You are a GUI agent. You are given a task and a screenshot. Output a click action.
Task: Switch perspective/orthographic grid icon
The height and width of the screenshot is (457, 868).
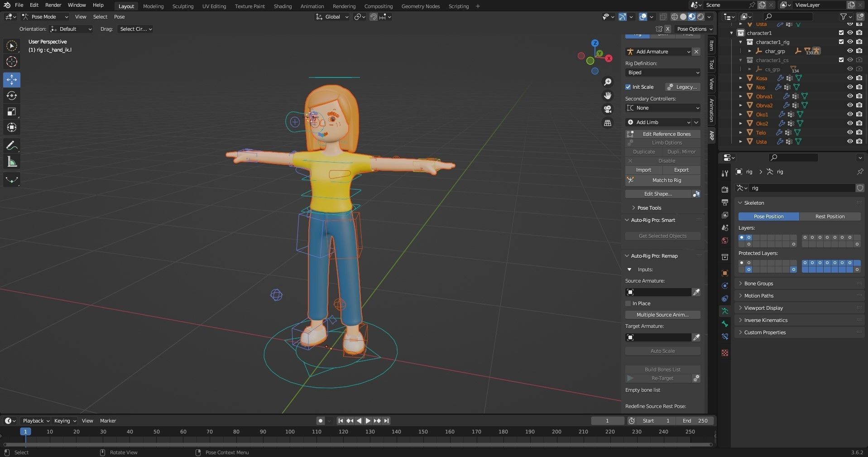(x=608, y=123)
